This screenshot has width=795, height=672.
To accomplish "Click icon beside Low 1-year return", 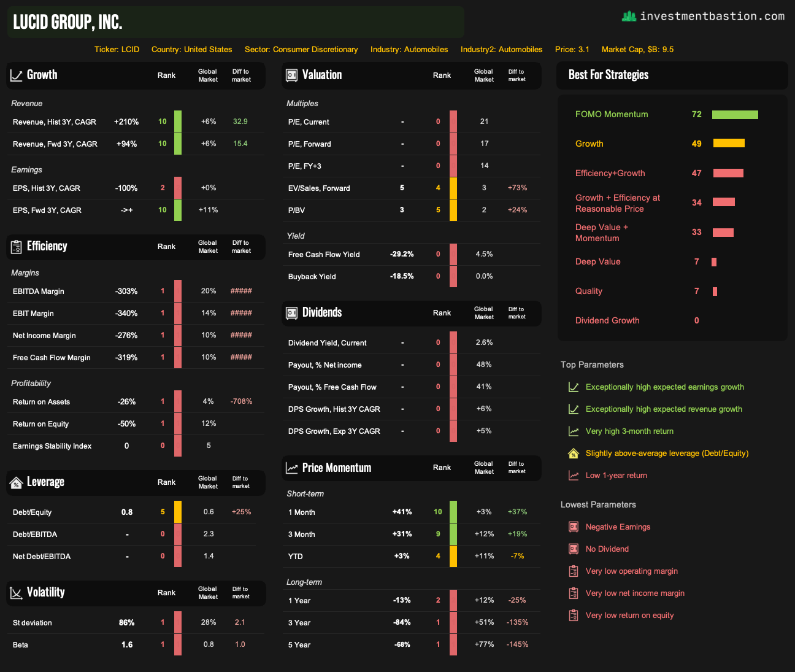I will 574,476.
